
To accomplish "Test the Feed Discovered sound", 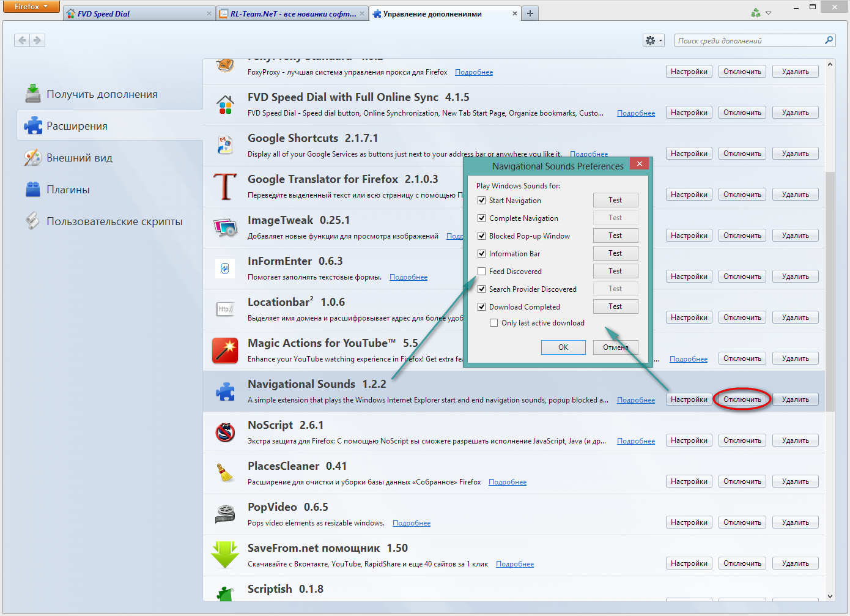I will coord(615,271).
